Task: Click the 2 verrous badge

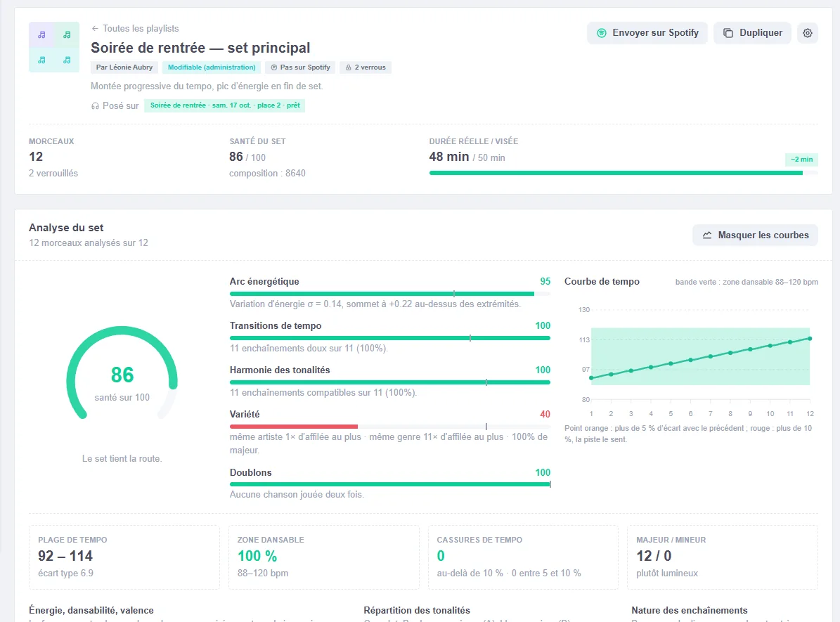Action: [366, 67]
